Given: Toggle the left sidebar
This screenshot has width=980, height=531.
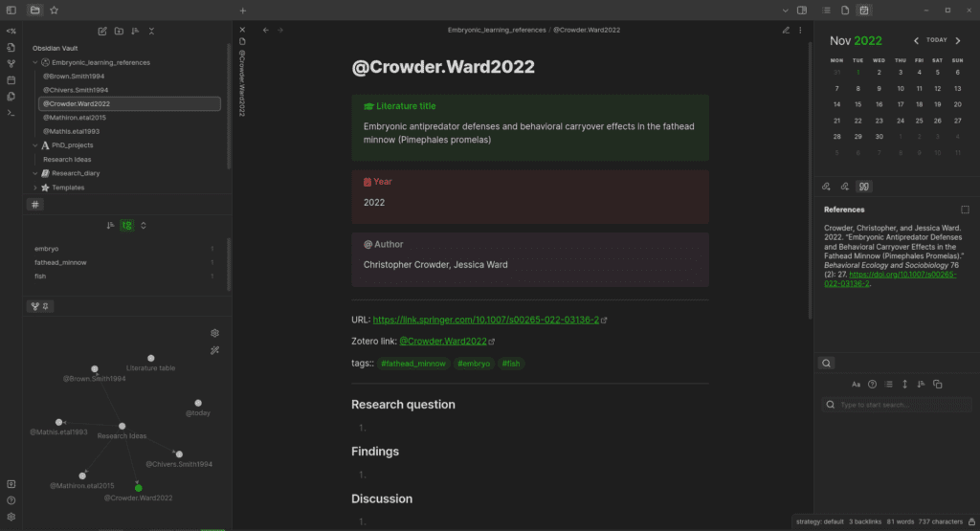Looking at the screenshot, I should 11,10.
